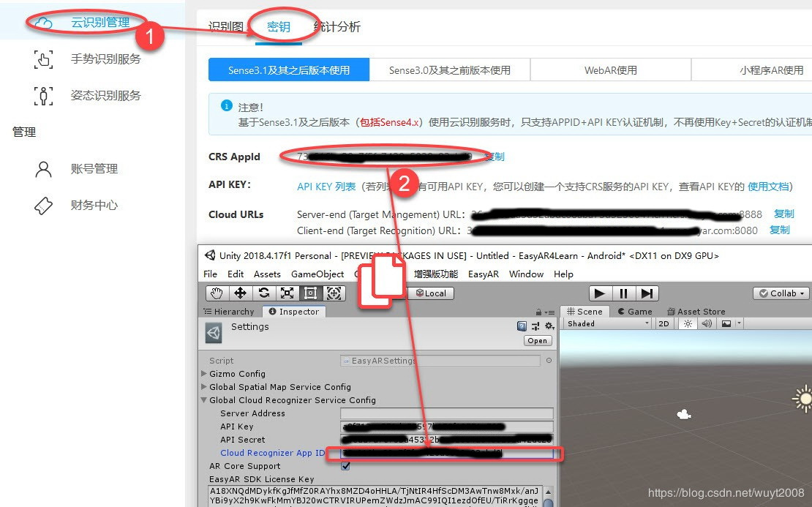This screenshot has width=812, height=507.
Task: Click the Play button in Unity
Action: click(x=600, y=293)
